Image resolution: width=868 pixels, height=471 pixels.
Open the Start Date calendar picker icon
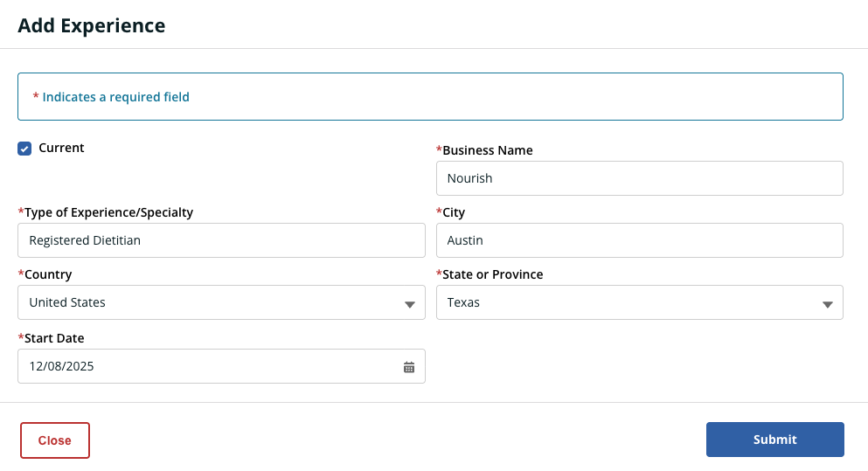tap(409, 367)
